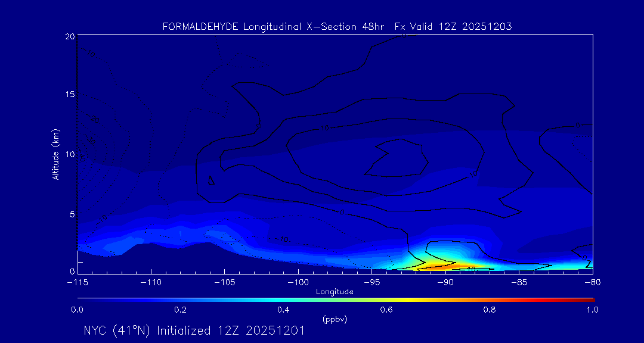Click the -100 longitude tick label
The height and width of the screenshot is (343, 644).
[298, 283]
